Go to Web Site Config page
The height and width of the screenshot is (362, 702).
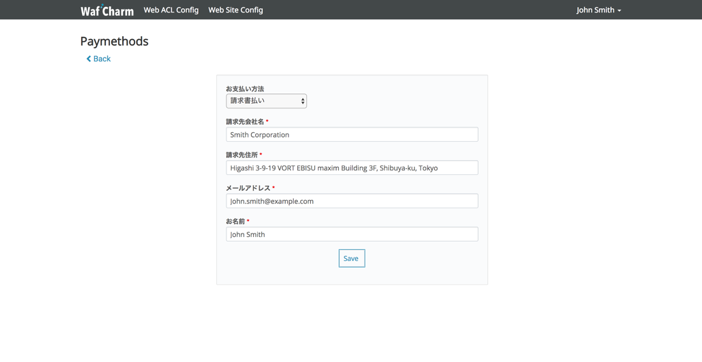(235, 10)
